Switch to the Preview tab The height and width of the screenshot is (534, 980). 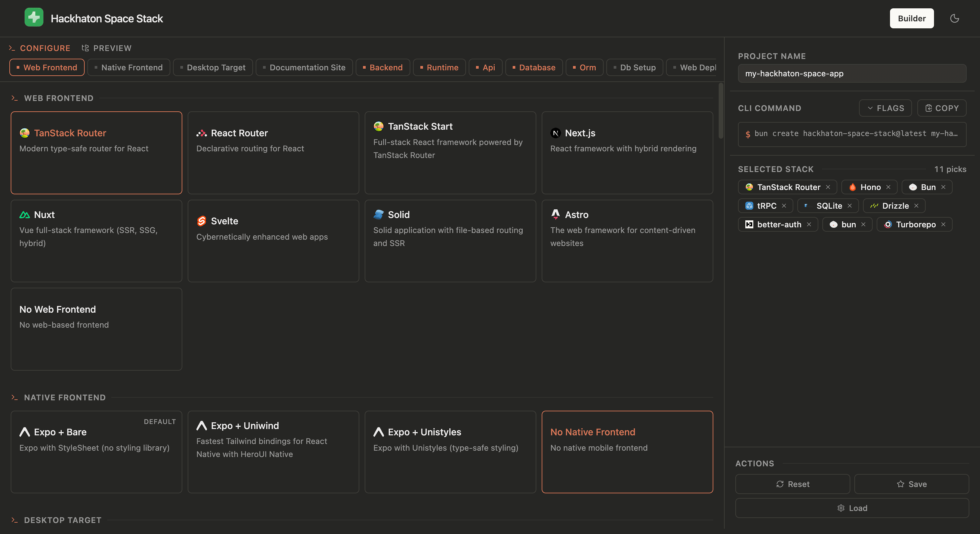coord(107,48)
